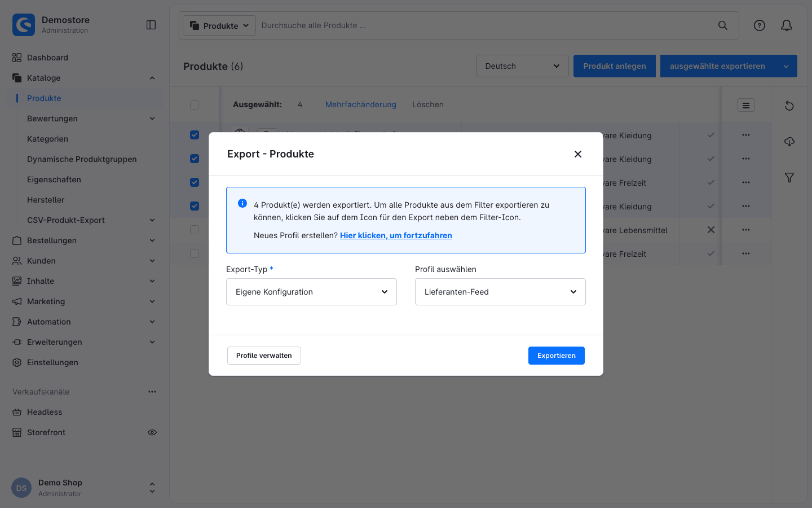Check the Lebensmittel row checkbox
The height and width of the screenshot is (508, 812).
click(x=195, y=230)
